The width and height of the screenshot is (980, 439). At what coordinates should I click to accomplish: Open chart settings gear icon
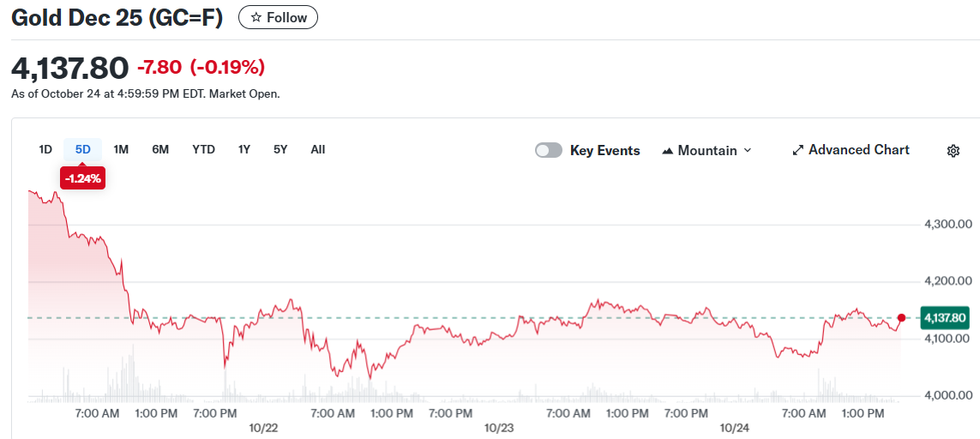click(953, 151)
